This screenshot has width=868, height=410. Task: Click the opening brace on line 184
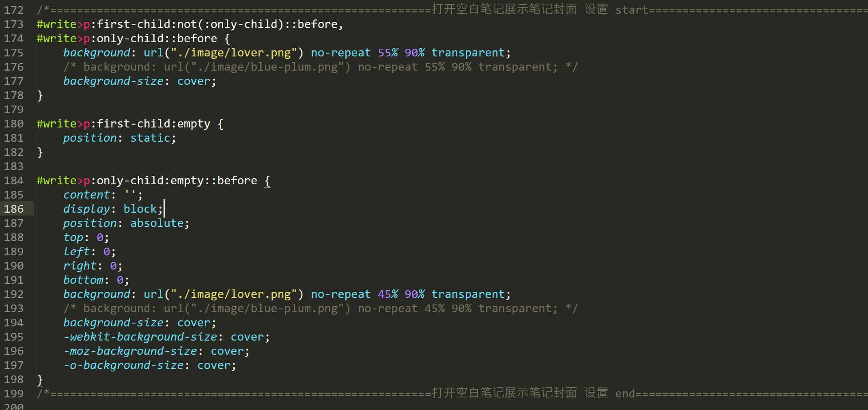click(x=267, y=181)
